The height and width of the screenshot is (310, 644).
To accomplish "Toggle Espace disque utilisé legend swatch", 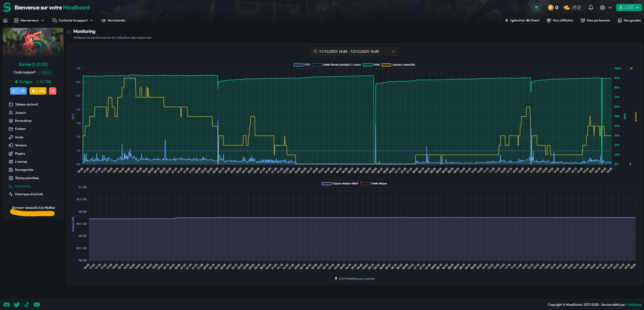I will tap(326, 184).
